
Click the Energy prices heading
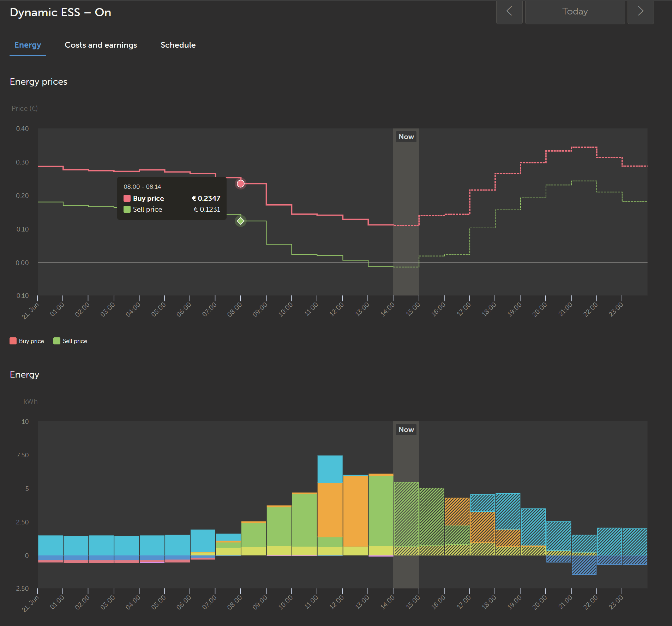38,82
